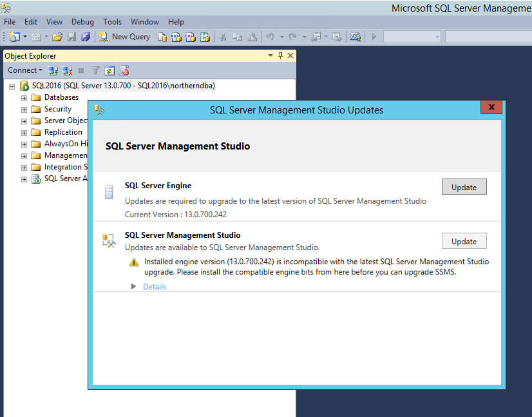Click the New Project toolbar icon
Image resolution: width=532 pixels, height=417 pixels.
click(x=15, y=36)
